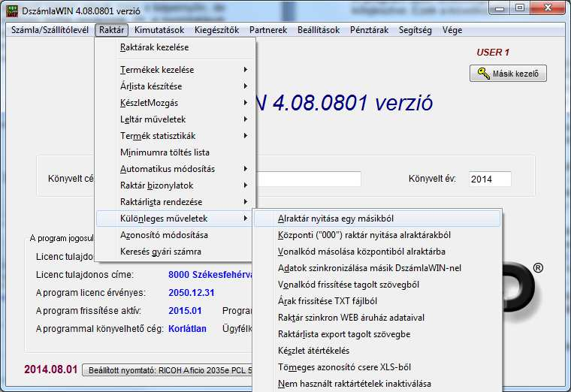Click the Korlátlan value

[187, 329]
